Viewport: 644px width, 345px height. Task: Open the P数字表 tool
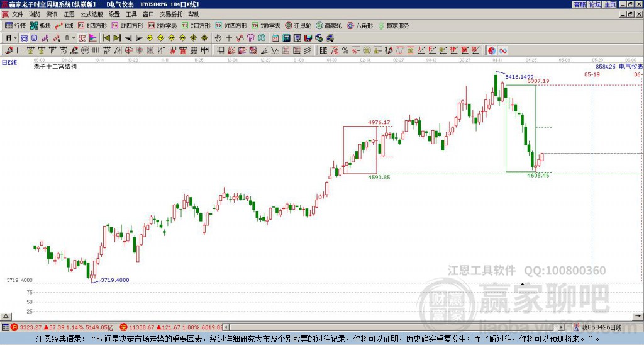tap(162, 25)
